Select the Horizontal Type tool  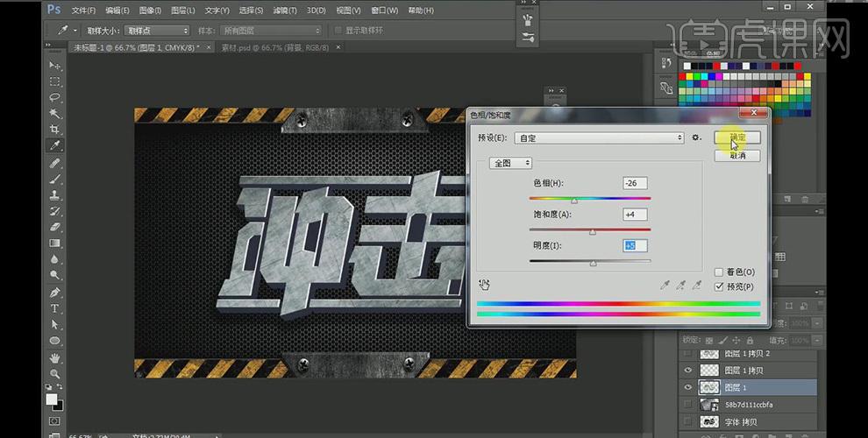(x=55, y=308)
